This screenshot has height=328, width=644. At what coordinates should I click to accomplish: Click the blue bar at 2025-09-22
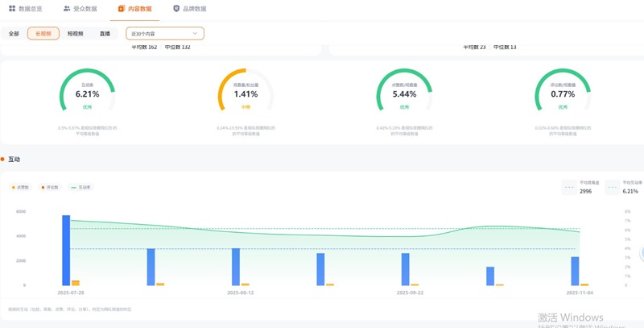406,269
